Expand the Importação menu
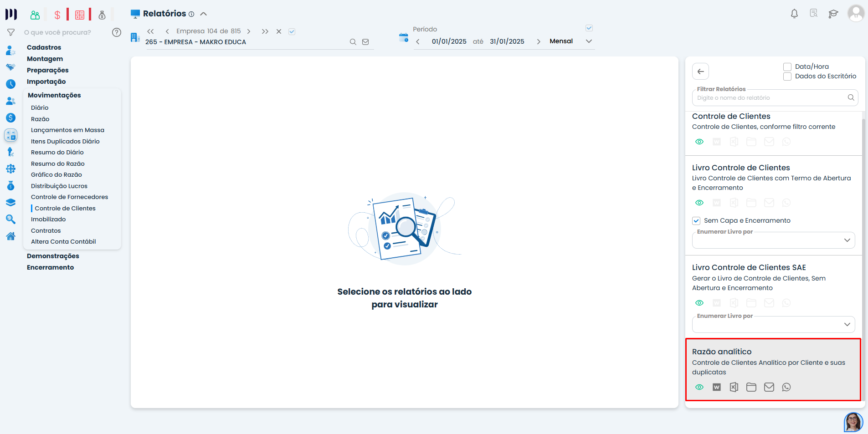The width and height of the screenshot is (868, 434). click(x=46, y=82)
